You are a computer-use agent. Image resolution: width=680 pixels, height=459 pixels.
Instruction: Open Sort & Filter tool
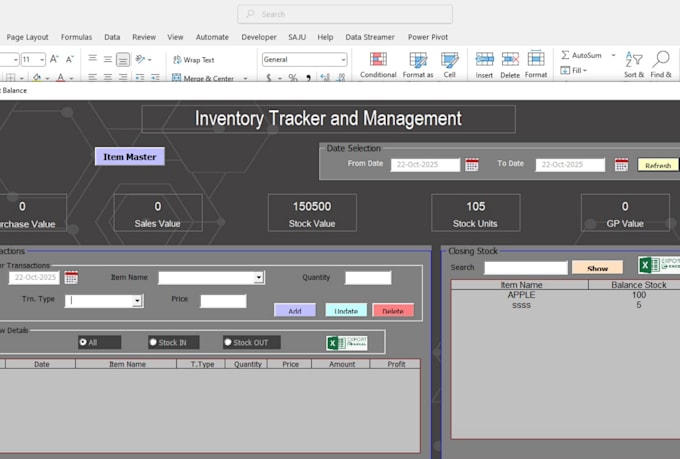(x=634, y=65)
